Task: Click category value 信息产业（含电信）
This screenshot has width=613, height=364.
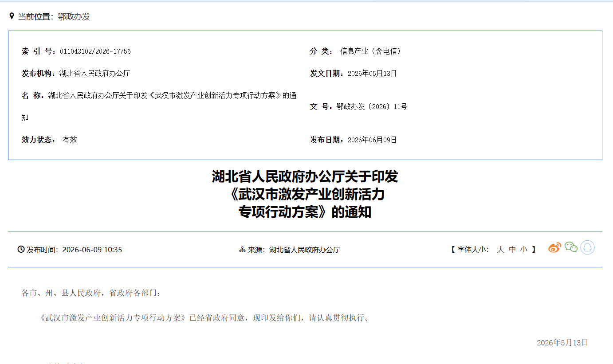Action: (372, 51)
